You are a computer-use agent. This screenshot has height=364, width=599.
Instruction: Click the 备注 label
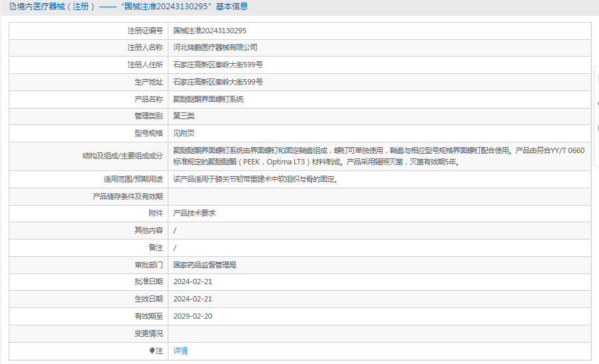pos(156,248)
